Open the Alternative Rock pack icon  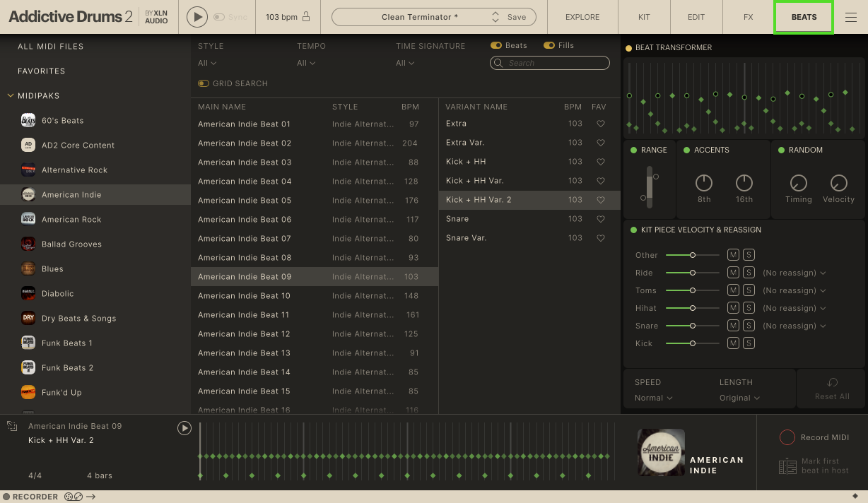(x=28, y=170)
